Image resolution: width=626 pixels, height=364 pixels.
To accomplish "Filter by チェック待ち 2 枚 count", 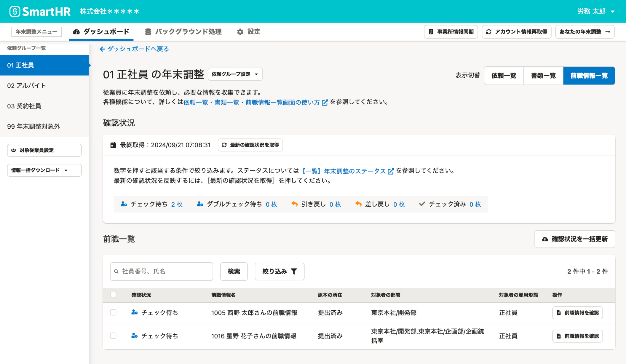I will click(177, 204).
